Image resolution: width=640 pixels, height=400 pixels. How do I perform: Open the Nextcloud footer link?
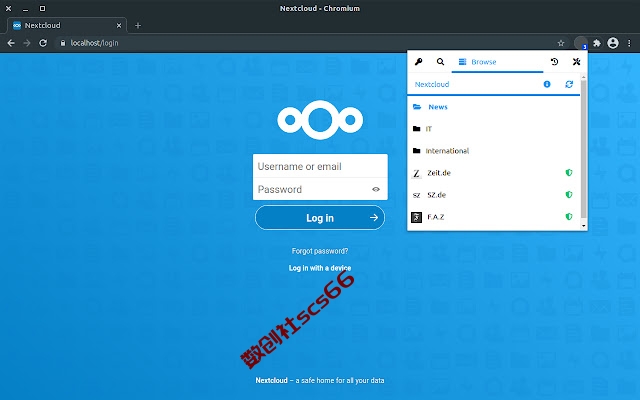coord(271,380)
